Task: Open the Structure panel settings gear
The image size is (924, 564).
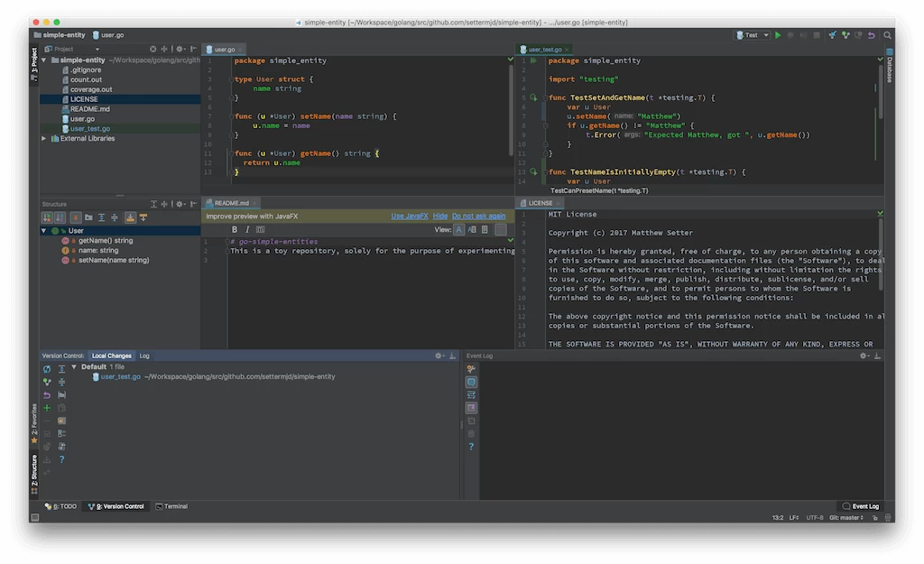Action: point(180,204)
